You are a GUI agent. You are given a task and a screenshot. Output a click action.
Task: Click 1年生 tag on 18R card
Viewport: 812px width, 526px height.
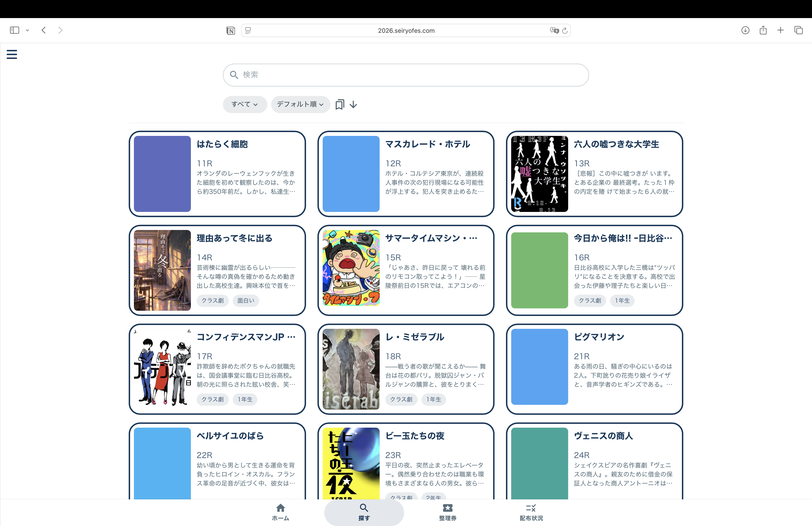(x=434, y=399)
